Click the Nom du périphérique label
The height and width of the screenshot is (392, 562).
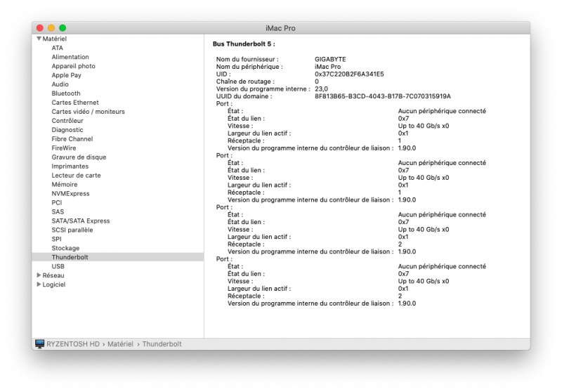[x=249, y=67]
